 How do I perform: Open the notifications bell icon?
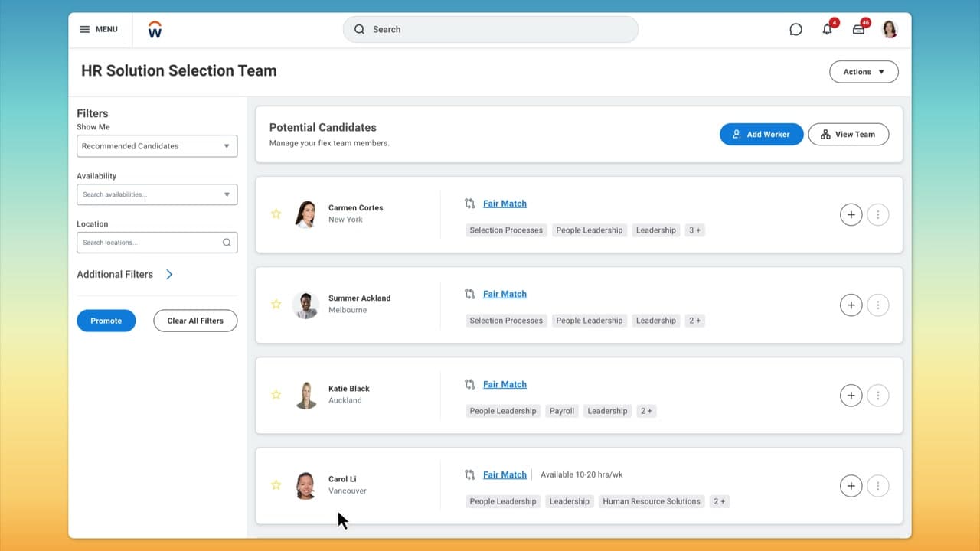[827, 30]
